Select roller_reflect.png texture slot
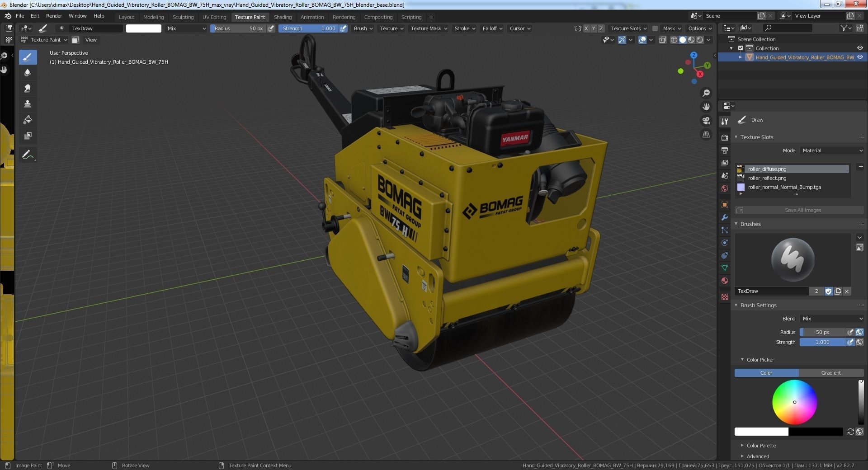This screenshot has height=470, width=868. (793, 178)
